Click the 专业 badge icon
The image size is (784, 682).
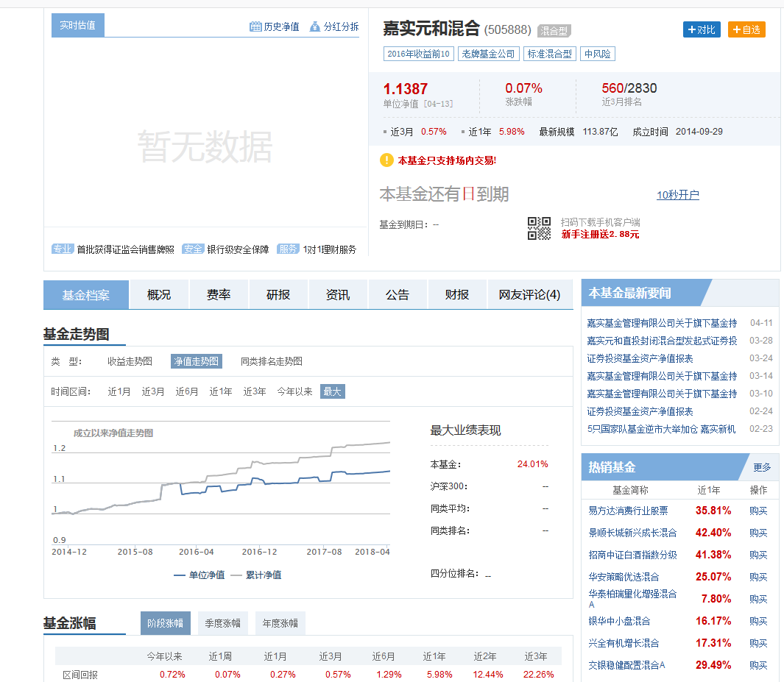tap(63, 249)
